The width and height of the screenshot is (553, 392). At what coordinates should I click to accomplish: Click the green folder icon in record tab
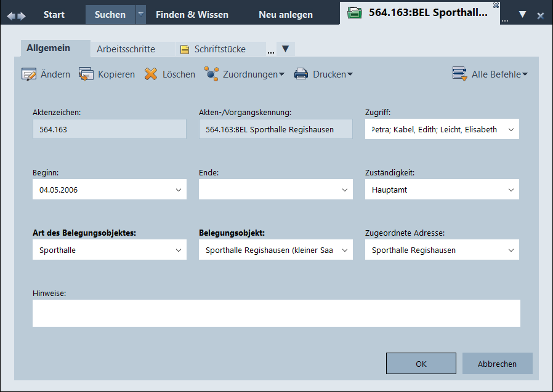click(355, 14)
